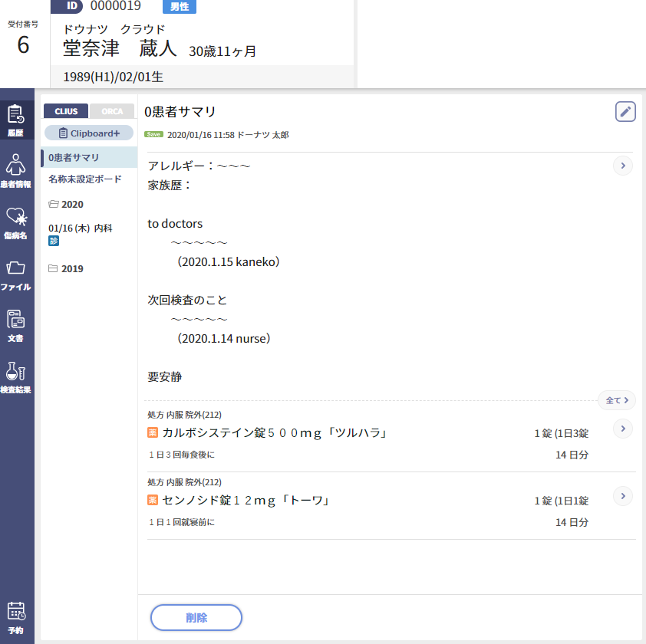Click the birth date 1989(H1)/02/01生
The image size is (646, 644).
[114, 77]
